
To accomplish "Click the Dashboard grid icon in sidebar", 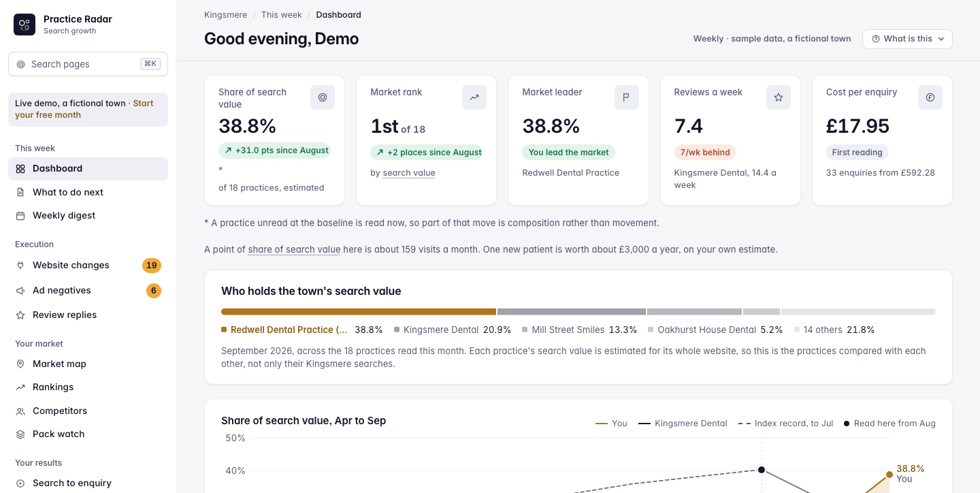I will (20, 169).
